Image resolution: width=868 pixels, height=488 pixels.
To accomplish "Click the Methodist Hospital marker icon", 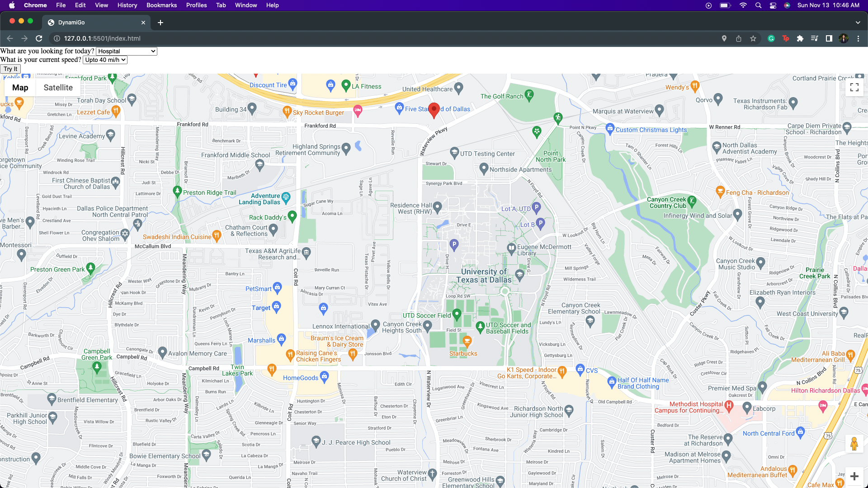I will (729, 405).
